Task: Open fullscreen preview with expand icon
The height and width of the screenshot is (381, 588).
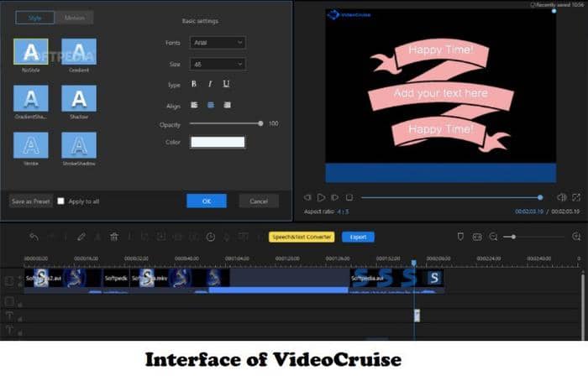Action: coord(576,197)
